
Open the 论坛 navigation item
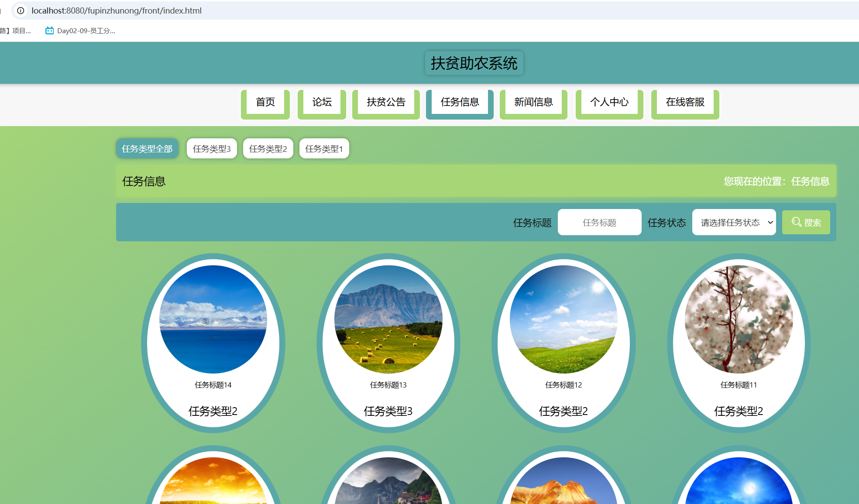pyautogui.click(x=322, y=102)
